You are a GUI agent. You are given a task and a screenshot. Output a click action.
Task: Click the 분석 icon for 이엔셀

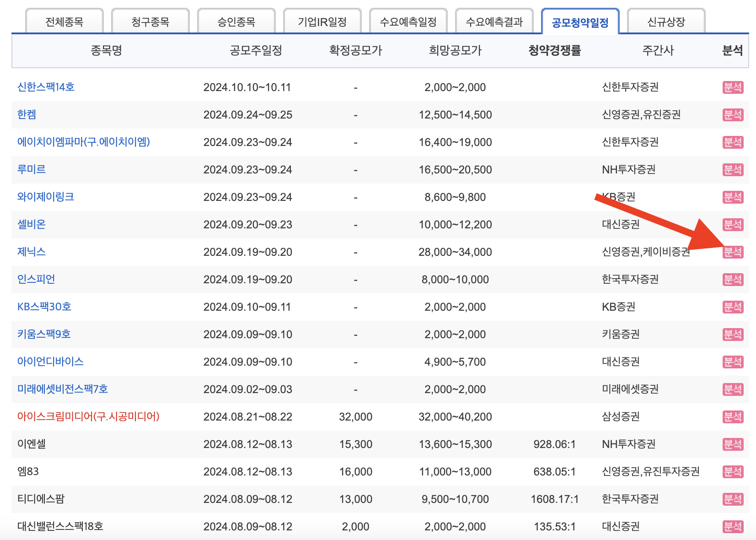point(733,444)
